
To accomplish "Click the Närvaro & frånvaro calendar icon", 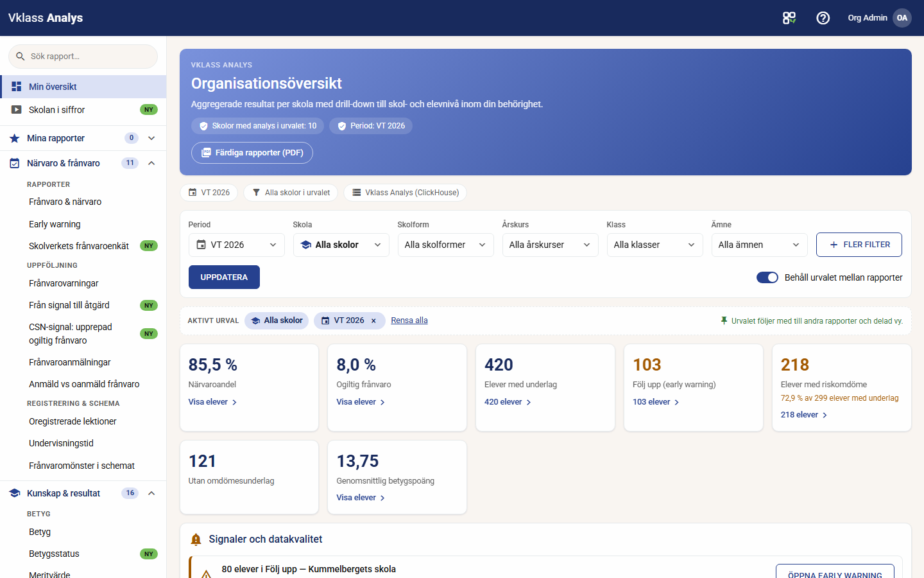I will click(15, 163).
